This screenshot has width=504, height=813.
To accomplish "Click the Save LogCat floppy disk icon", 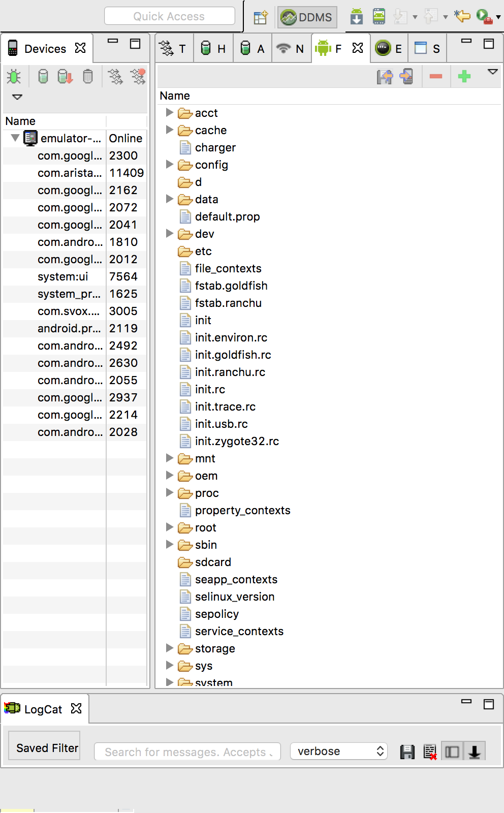I will [407, 752].
